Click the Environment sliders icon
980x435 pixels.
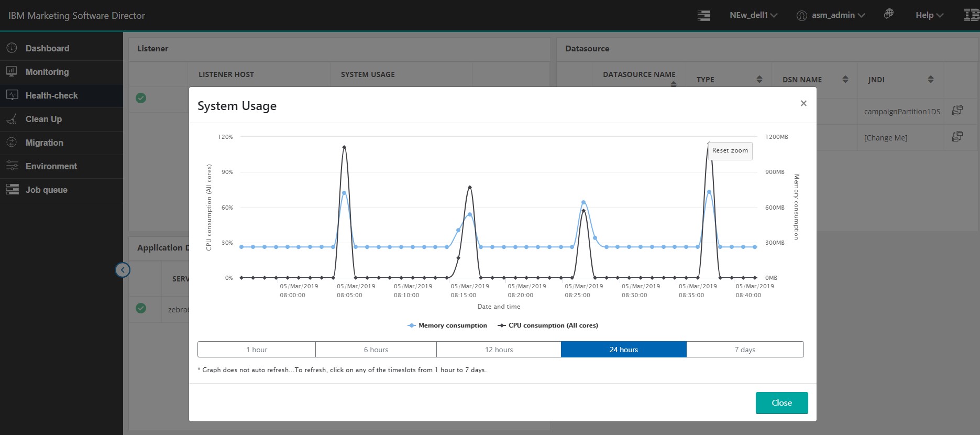(12, 166)
